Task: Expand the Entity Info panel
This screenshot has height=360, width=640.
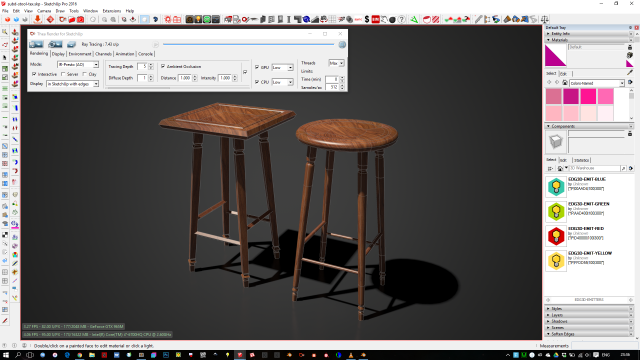Action: coord(548,34)
